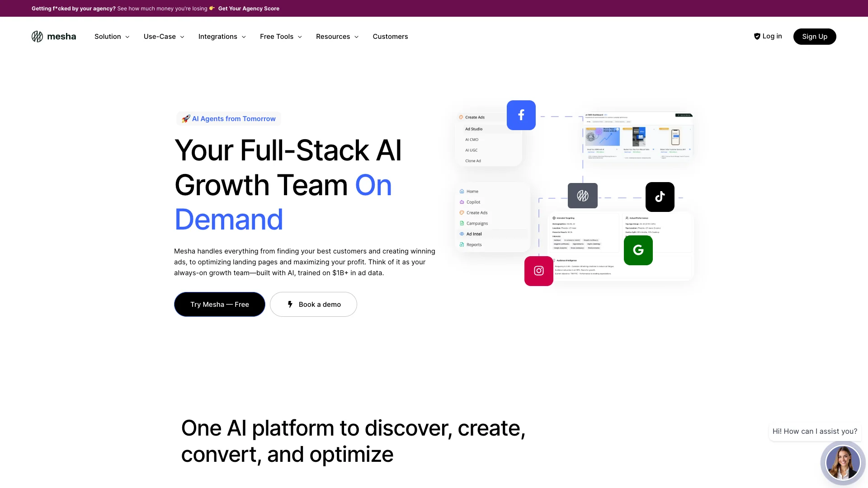
Task: Click the Instagram icon tile
Action: click(x=538, y=271)
